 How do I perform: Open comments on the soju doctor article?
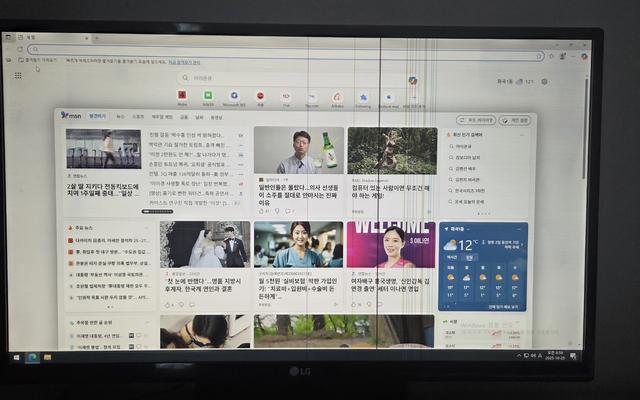288,211
